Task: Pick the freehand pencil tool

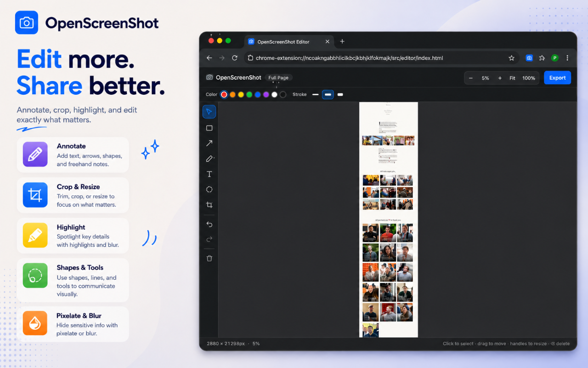Action: [x=209, y=159]
